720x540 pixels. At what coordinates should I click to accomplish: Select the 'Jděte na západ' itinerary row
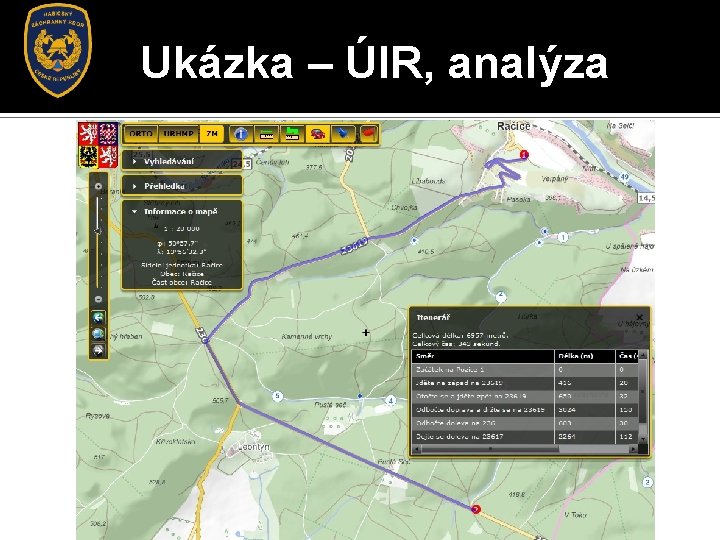pyautogui.click(x=525, y=382)
